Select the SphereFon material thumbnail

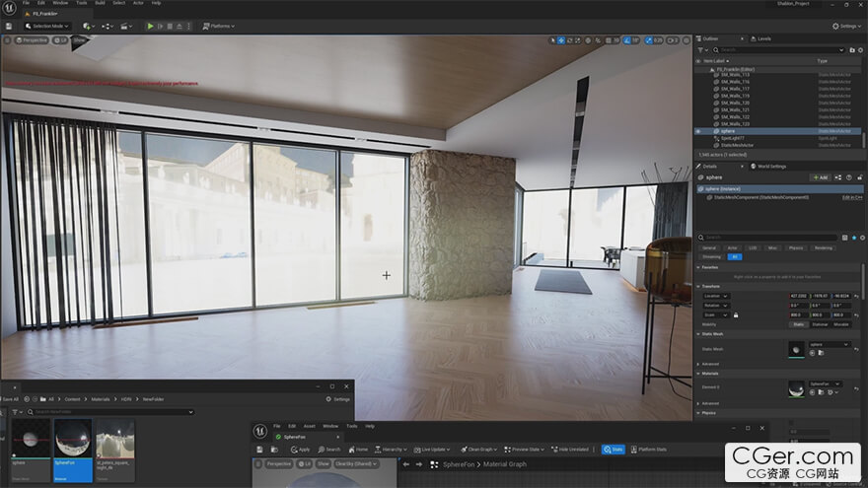coord(71,440)
